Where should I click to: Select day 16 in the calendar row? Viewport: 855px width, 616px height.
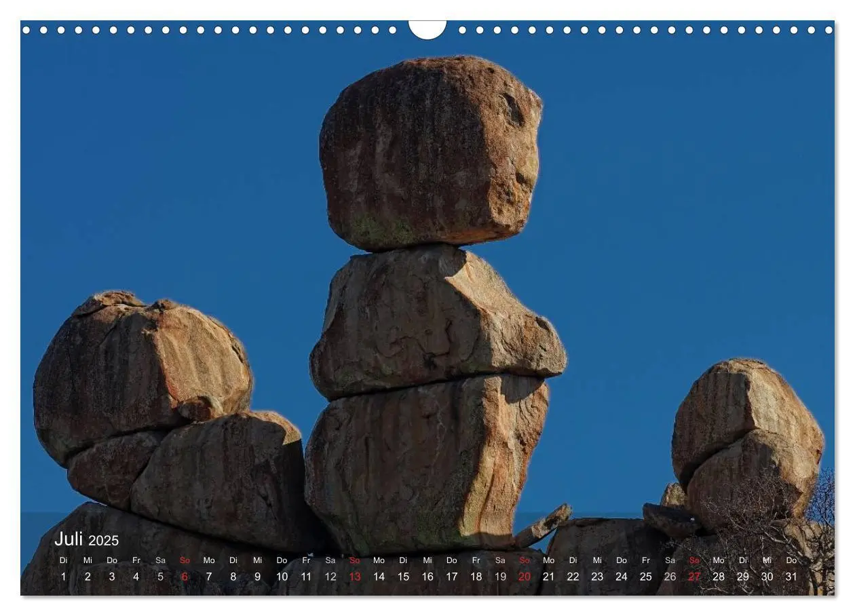pyautogui.click(x=427, y=577)
